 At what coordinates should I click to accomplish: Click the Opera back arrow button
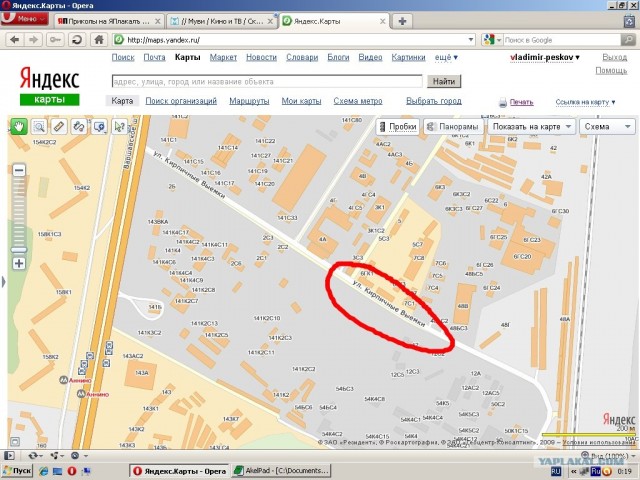(x=15, y=40)
